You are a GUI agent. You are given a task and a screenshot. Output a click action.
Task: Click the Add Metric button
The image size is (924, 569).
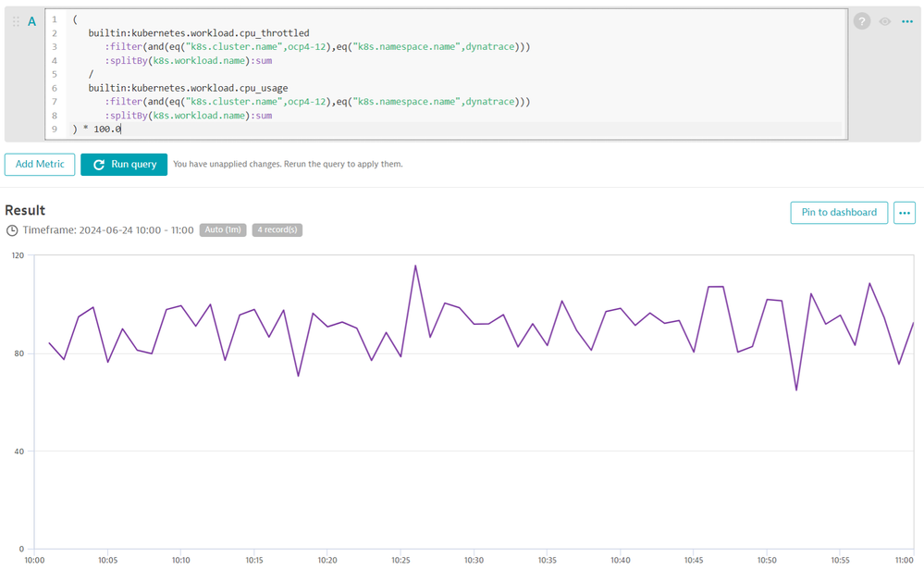[x=40, y=165]
